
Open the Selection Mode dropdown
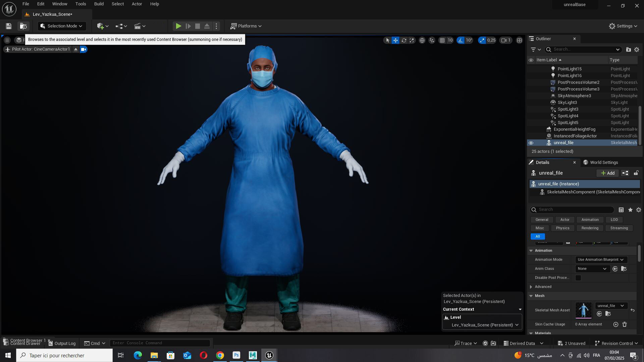[x=62, y=26]
